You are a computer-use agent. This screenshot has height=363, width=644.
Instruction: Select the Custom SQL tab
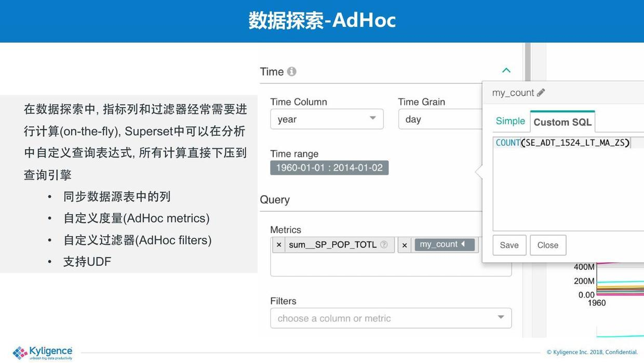(x=562, y=122)
